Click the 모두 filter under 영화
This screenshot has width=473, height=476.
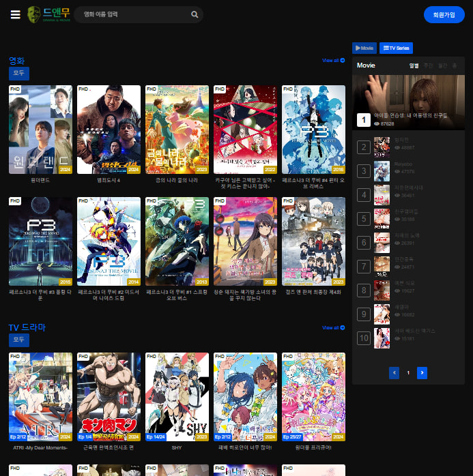(x=19, y=74)
